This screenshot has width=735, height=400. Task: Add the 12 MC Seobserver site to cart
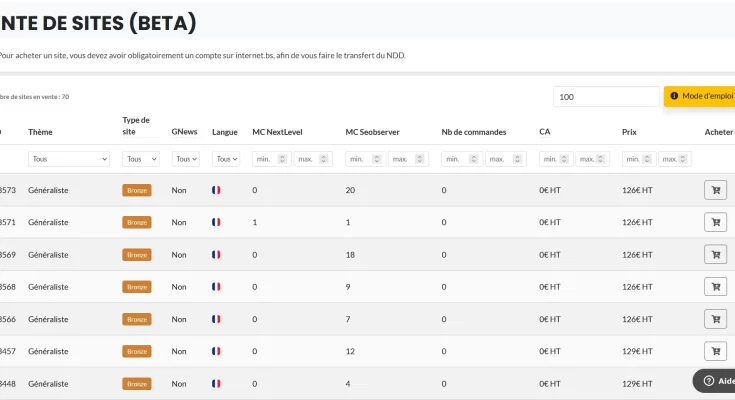tap(715, 351)
